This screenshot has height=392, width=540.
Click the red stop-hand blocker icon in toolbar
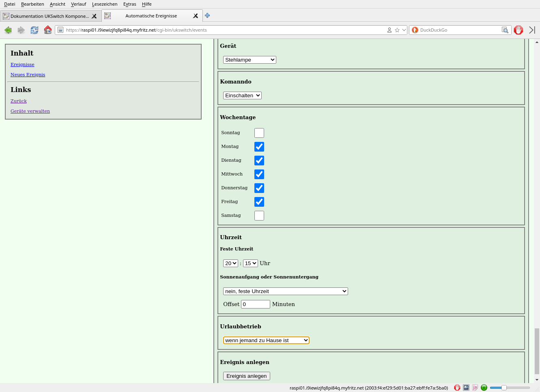(518, 30)
